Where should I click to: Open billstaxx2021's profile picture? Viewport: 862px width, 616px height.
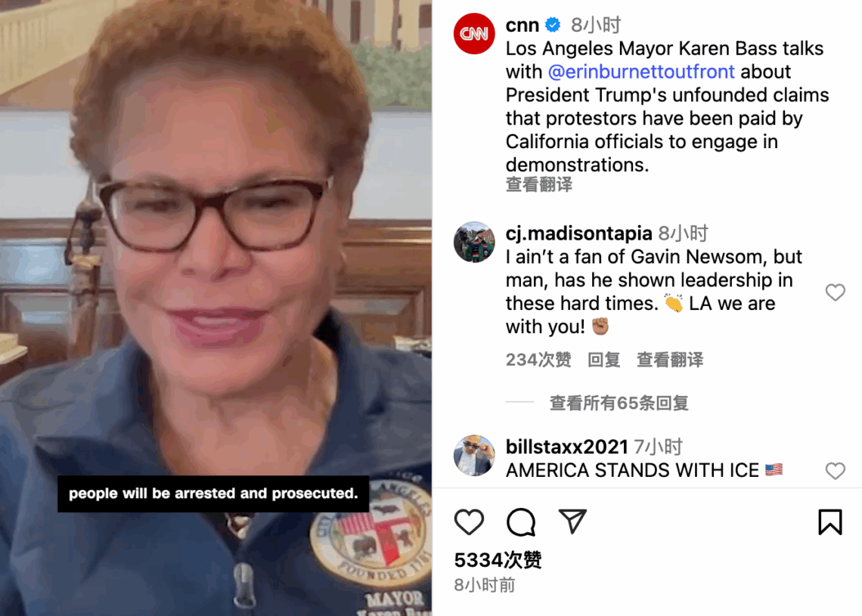tap(474, 455)
